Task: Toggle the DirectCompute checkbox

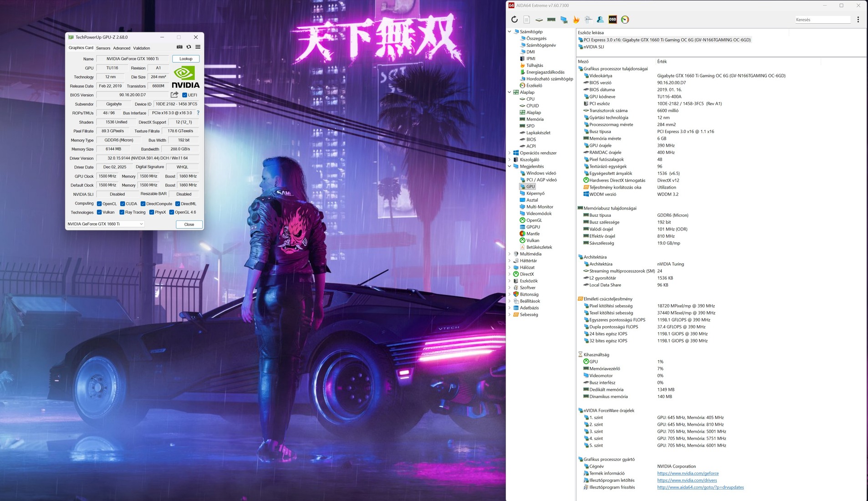Action: click(143, 204)
